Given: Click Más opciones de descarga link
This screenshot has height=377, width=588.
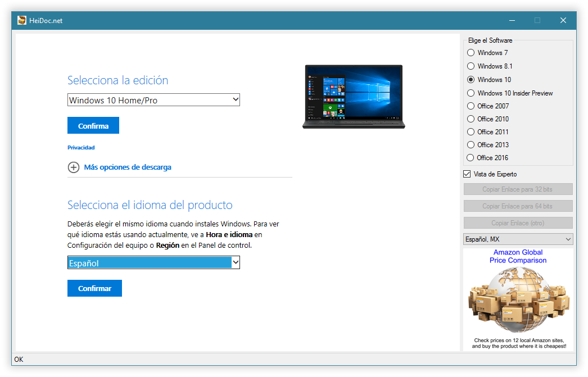Looking at the screenshot, I should [x=128, y=167].
